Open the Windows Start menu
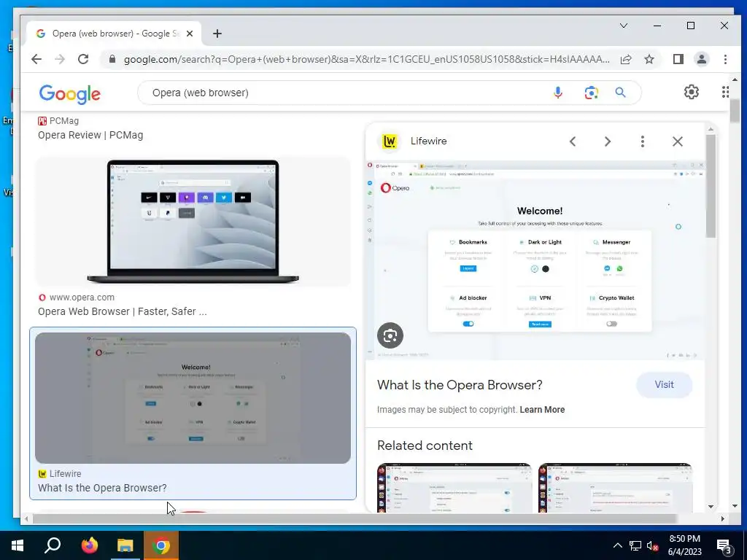Image resolution: width=747 pixels, height=560 pixels. pyautogui.click(x=18, y=545)
